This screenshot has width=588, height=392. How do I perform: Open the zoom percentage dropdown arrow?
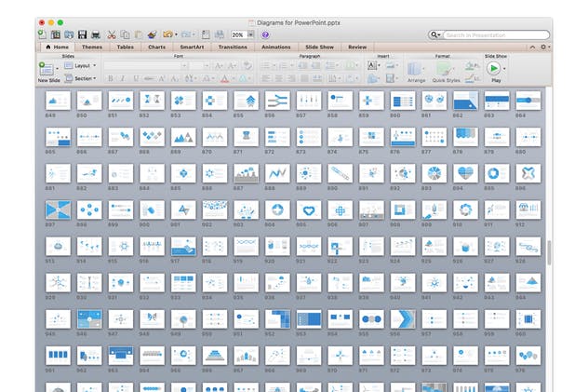[x=251, y=34]
